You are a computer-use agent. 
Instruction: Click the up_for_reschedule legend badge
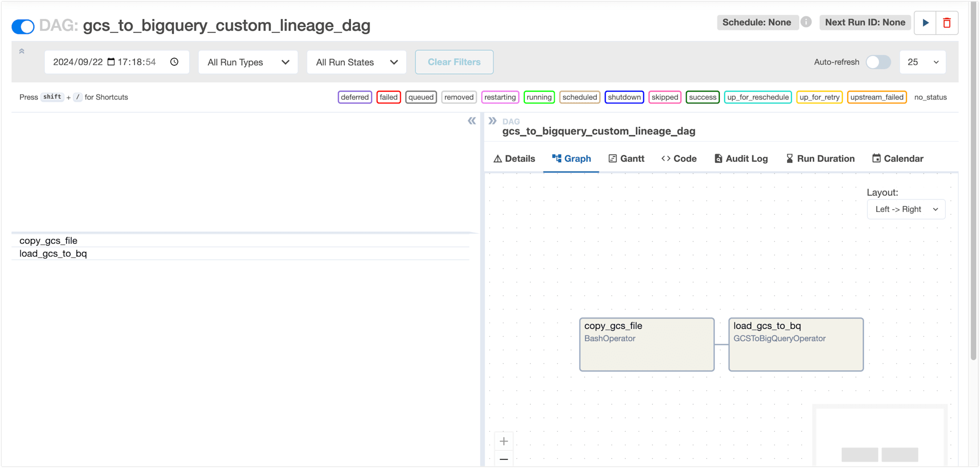point(758,97)
